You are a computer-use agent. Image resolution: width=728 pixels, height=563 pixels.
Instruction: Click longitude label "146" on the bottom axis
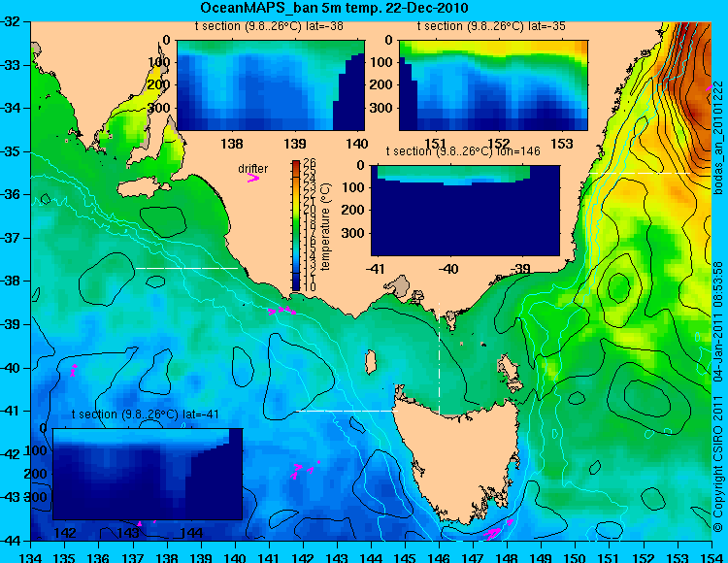click(439, 556)
